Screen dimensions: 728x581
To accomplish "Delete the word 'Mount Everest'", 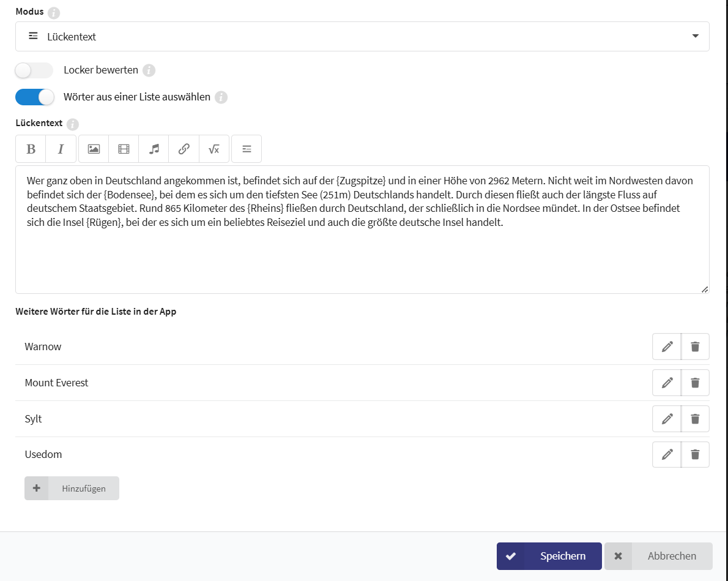I will (x=695, y=382).
